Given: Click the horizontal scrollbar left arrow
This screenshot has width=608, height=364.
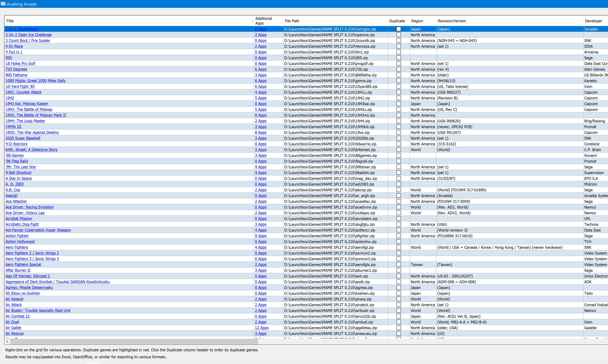Looking at the screenshot, I should [7, 341].
